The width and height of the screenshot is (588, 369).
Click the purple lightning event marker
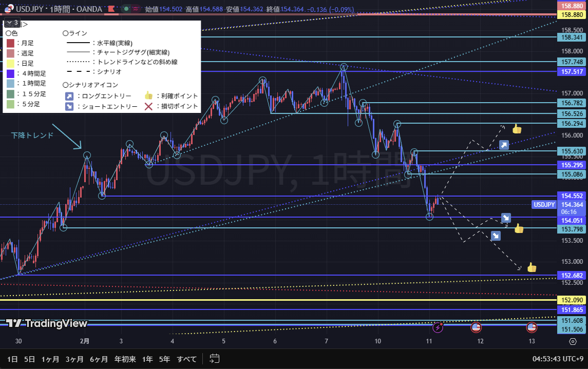(x=438, y=327)
